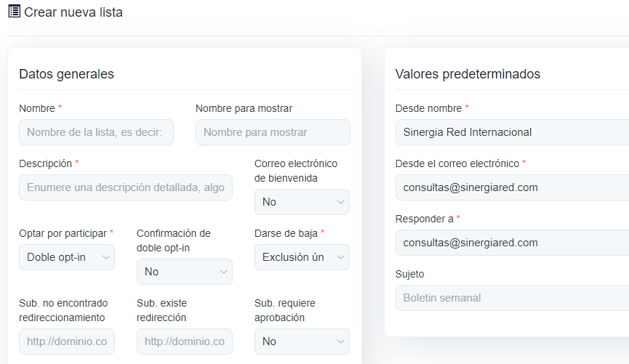629x364 pixels.
Task: Click the Valores predeterminados section heading
Action: click(x=468, y=74)
